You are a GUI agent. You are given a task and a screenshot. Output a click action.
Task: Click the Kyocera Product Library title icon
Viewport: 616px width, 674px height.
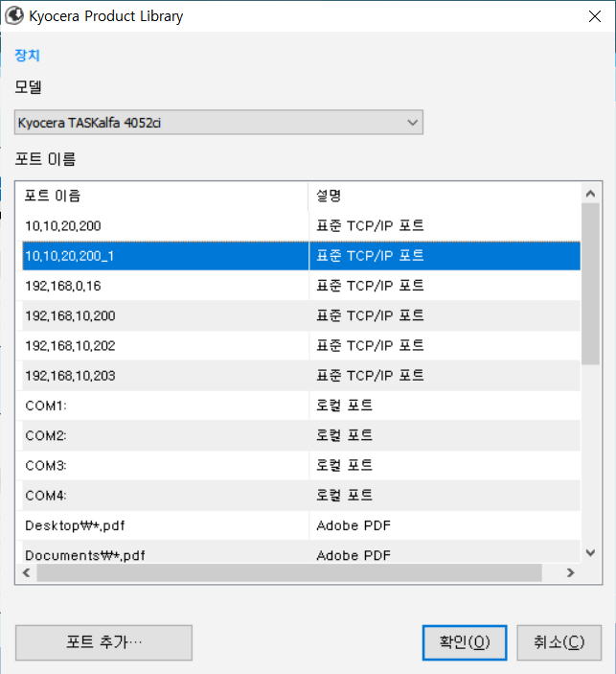13,16
